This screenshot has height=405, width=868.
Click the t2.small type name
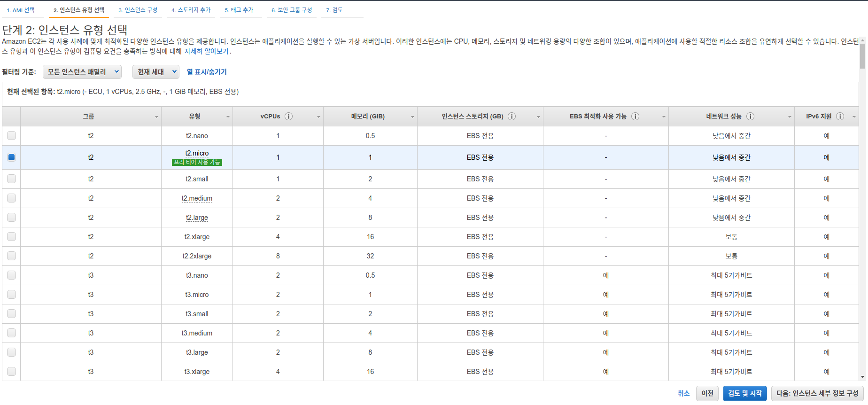point(197,179)
